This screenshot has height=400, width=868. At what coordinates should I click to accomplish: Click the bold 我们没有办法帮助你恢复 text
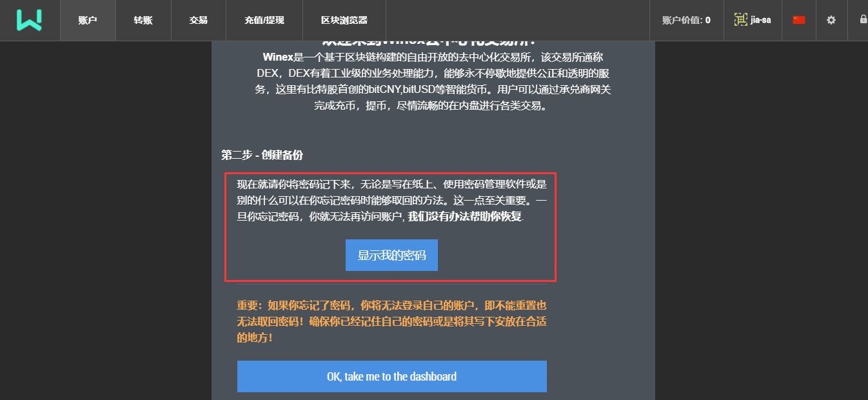point(464,216)
